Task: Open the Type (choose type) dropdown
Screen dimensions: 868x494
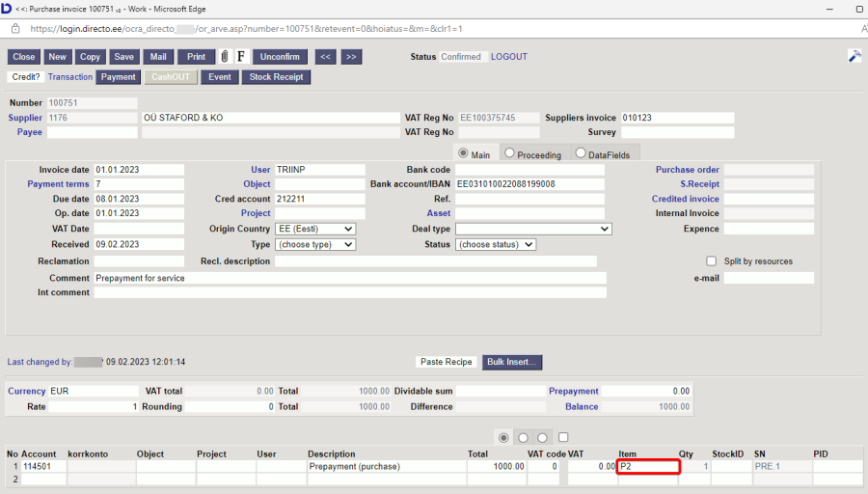Action: tap(315, 244)
